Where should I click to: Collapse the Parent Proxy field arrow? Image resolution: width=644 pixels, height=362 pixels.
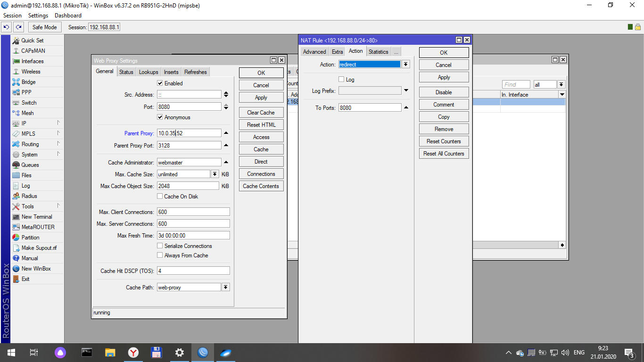226,133
